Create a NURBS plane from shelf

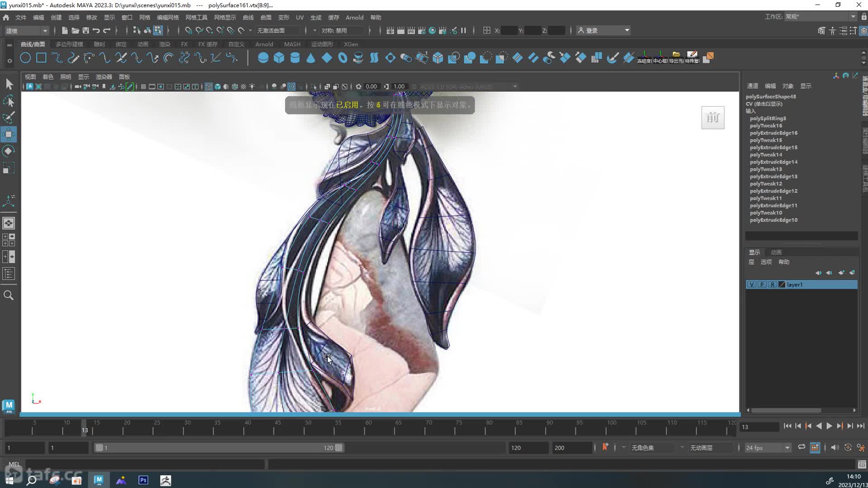[326, 58]
